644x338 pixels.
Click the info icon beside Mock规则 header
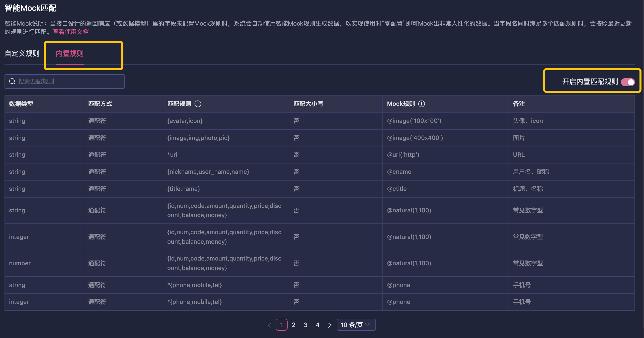[422, 104]
